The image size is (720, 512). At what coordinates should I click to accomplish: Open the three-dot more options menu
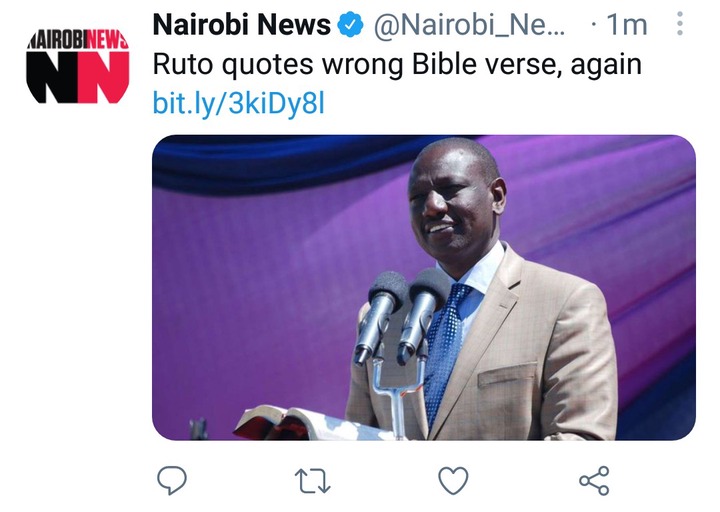pos(680,24)
